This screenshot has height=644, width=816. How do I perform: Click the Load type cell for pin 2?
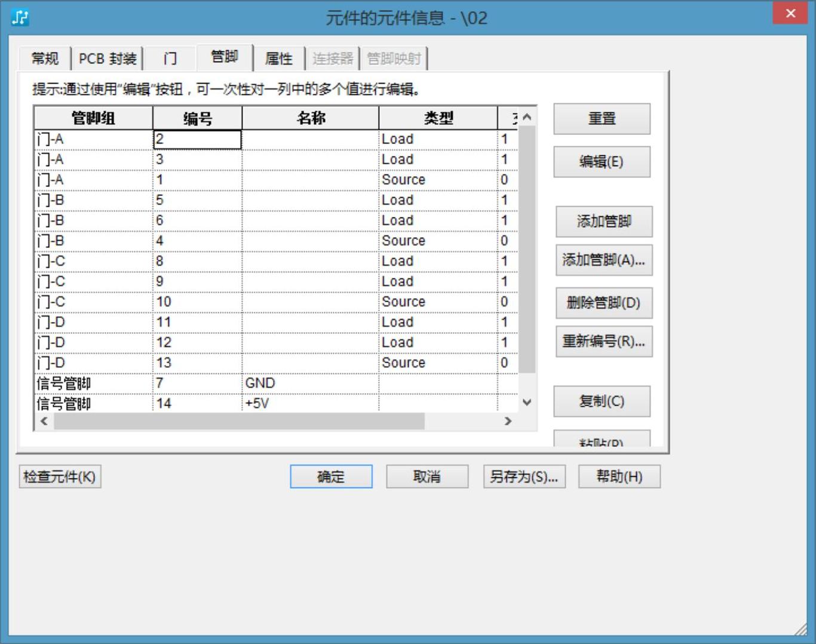[438, 139]
